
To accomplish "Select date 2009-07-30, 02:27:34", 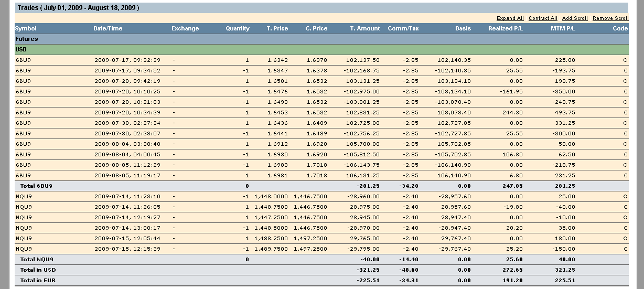I will pos(127,123).
